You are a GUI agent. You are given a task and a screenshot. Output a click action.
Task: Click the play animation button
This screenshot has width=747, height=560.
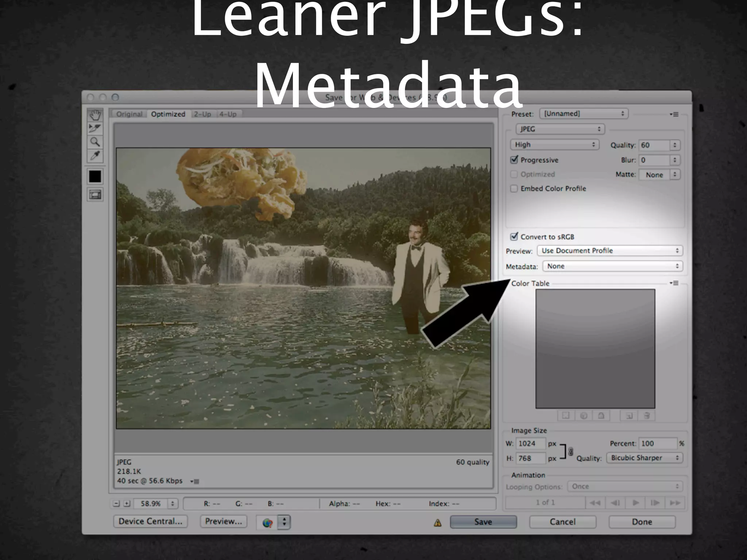click(x=635, y=503)
